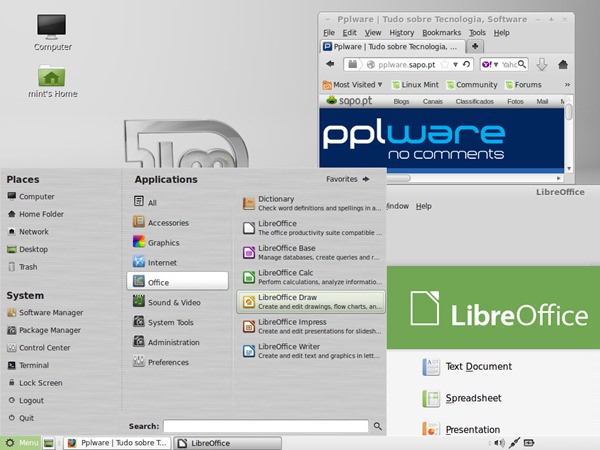Select the Internet category
The image size is (600, 450).
click(178, 262)
